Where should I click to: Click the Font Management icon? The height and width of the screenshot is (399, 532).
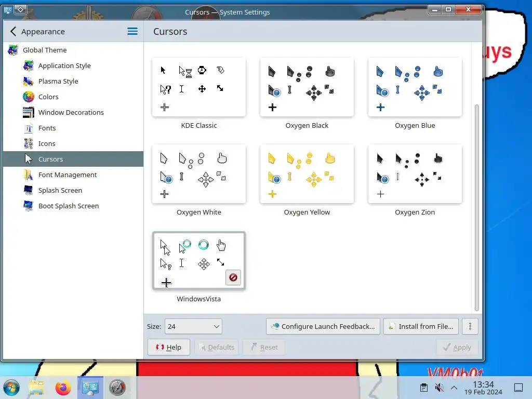(29, 175)
